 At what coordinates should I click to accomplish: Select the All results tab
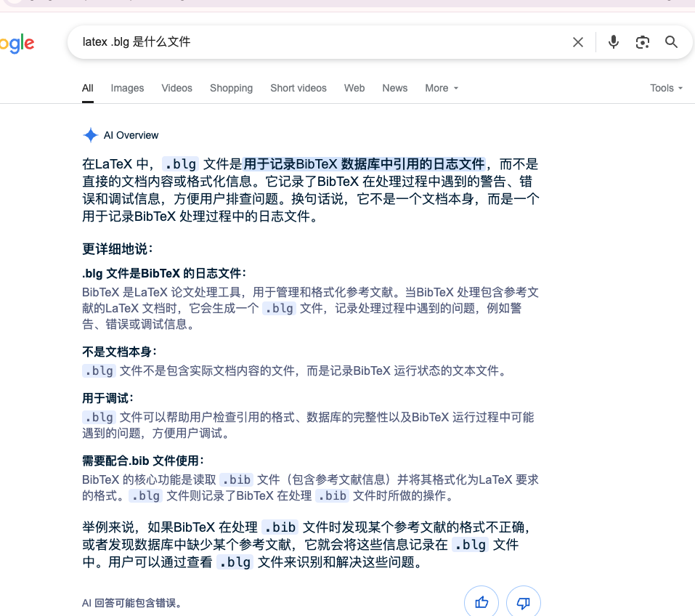pyautogui.click(x=88, y=88)
